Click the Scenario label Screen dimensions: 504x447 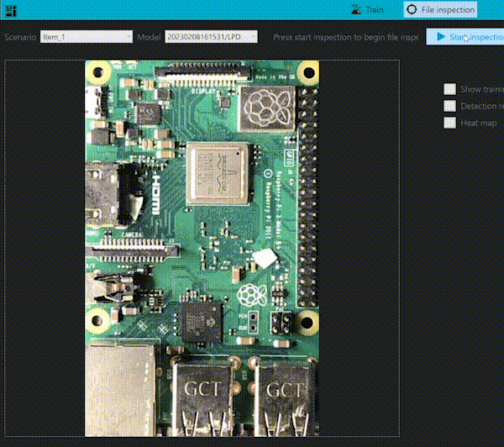pos(20,37)
